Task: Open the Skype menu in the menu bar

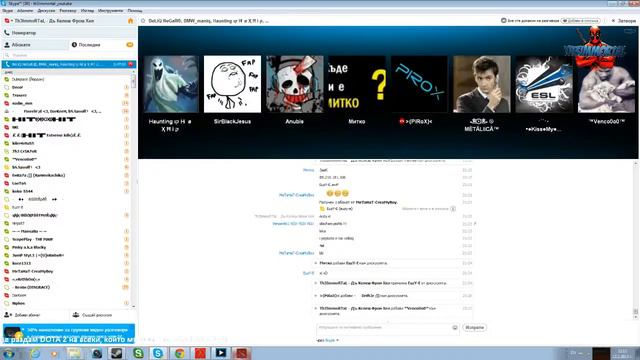Action: point(7,11)
